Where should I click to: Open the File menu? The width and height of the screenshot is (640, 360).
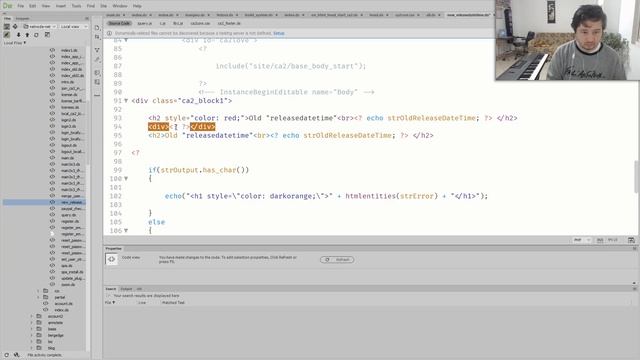[x=20, y=6]
